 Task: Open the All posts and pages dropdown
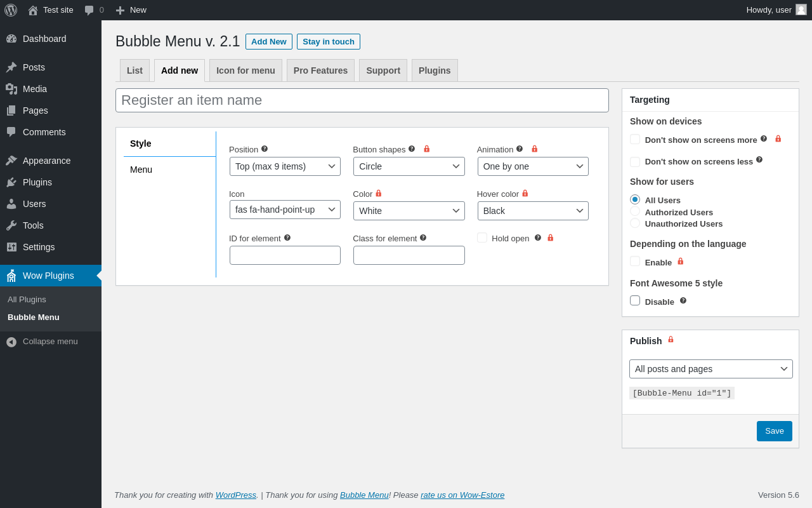[711, 369]
